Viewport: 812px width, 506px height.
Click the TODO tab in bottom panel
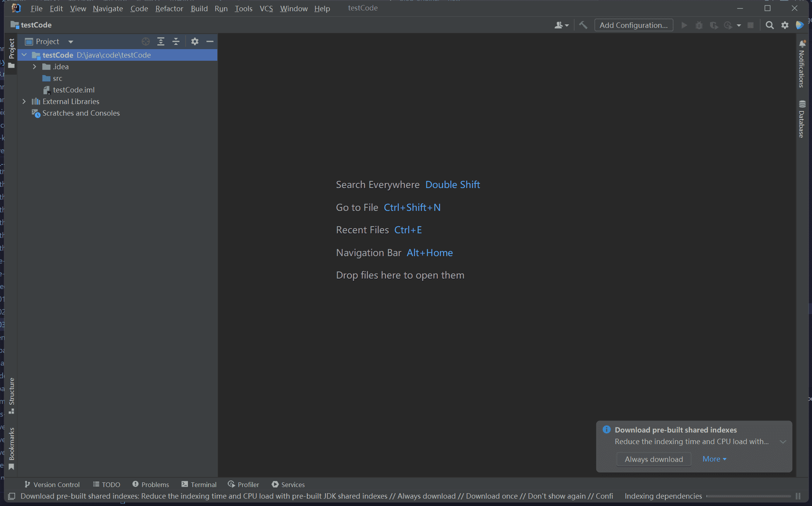click(107, 484)
